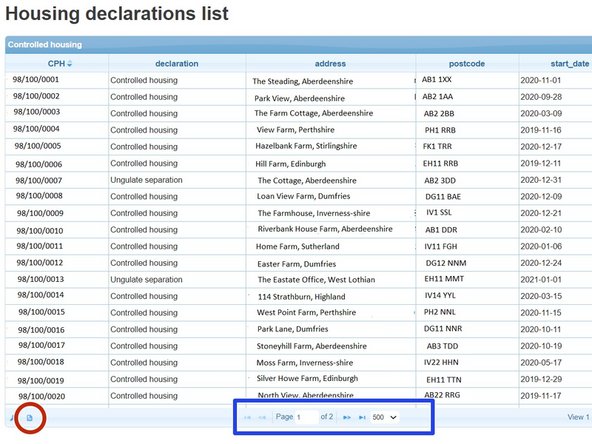Click postcode DG11 BAE

tap(443, 197)
